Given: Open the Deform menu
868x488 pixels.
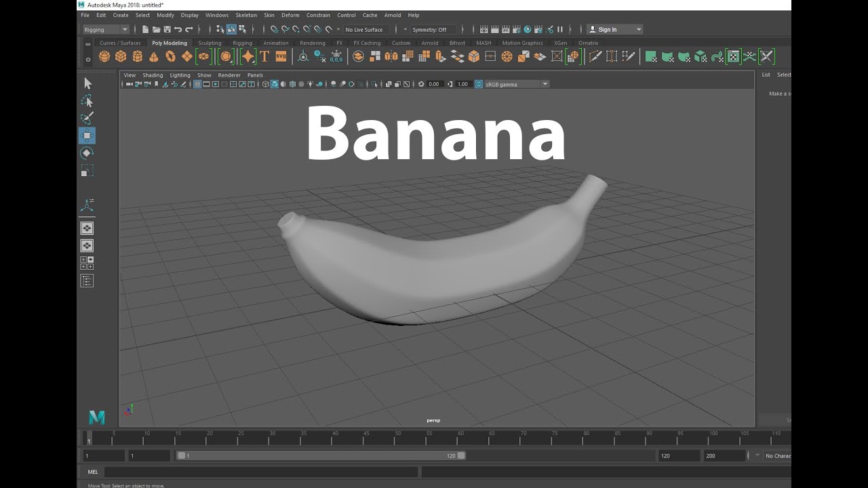Looking at the screenshot, I should click(290, 15).
